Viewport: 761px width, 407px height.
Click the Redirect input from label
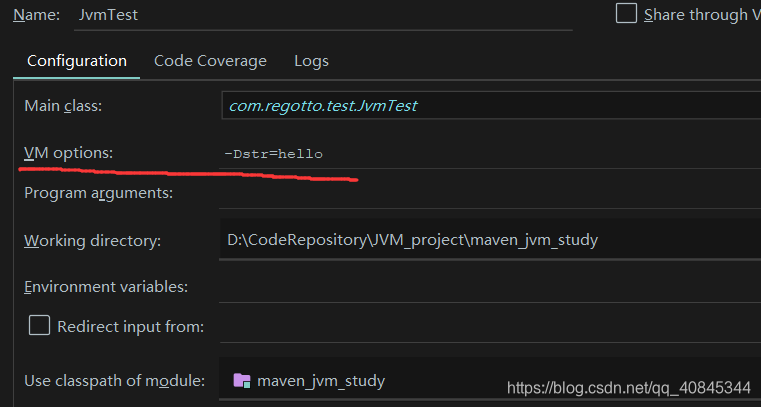[x=131, y=326]
